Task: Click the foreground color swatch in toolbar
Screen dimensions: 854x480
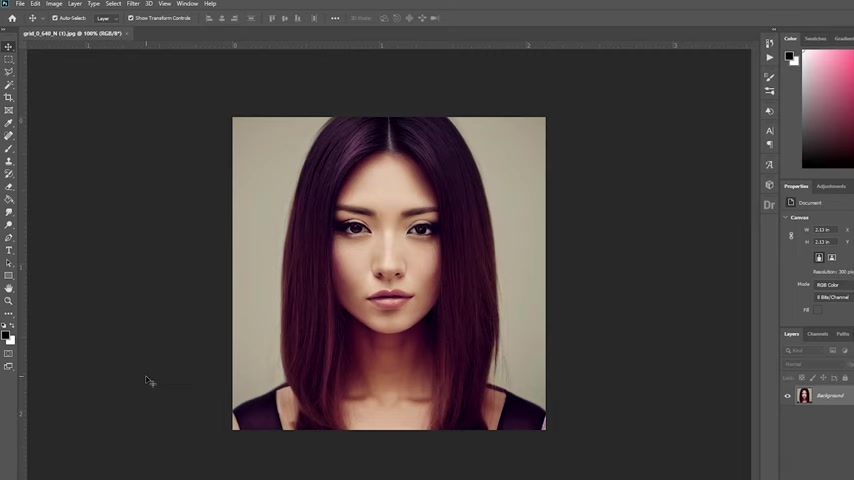Action: 5,336
